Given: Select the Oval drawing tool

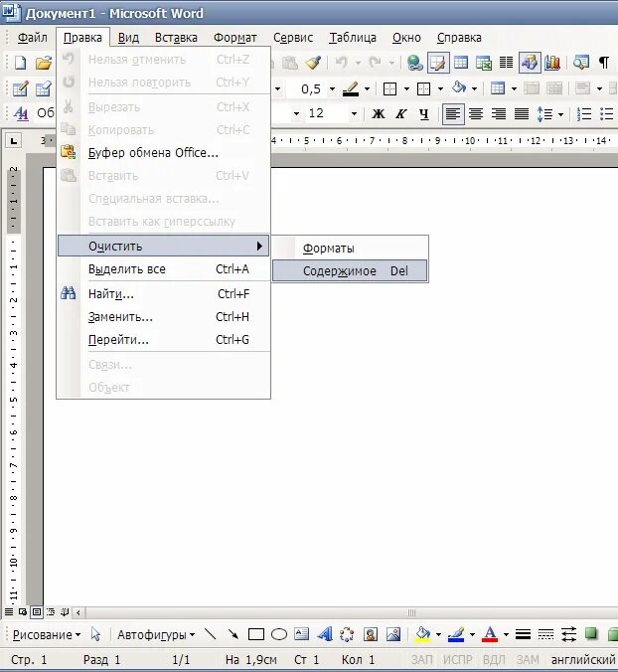Looking at the screenshot, I should pyautogui.click(x=279, y=634).
